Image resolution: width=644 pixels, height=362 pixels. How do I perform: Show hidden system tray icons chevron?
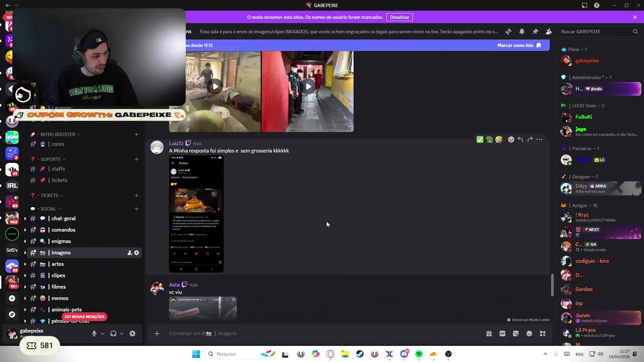click(545, 354)
